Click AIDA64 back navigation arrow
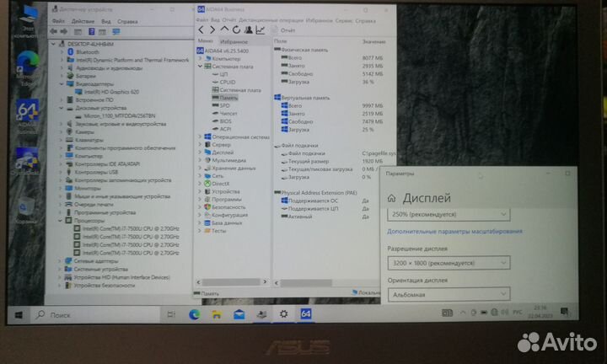 coord(201,29)
